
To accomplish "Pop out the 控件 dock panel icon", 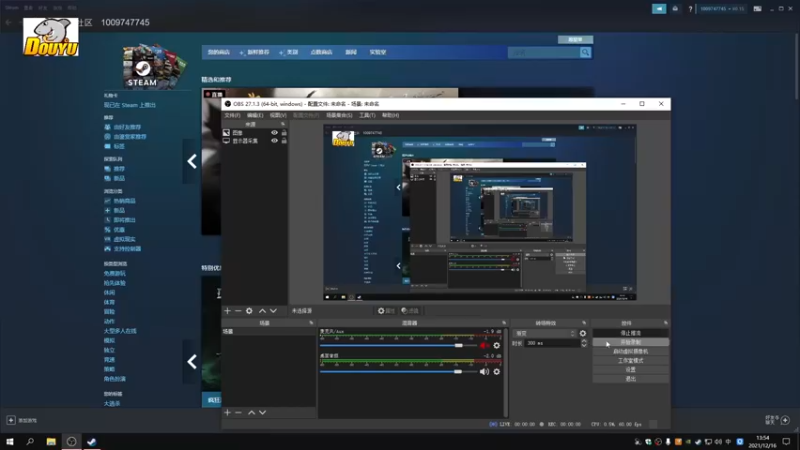I will point(665,323).
